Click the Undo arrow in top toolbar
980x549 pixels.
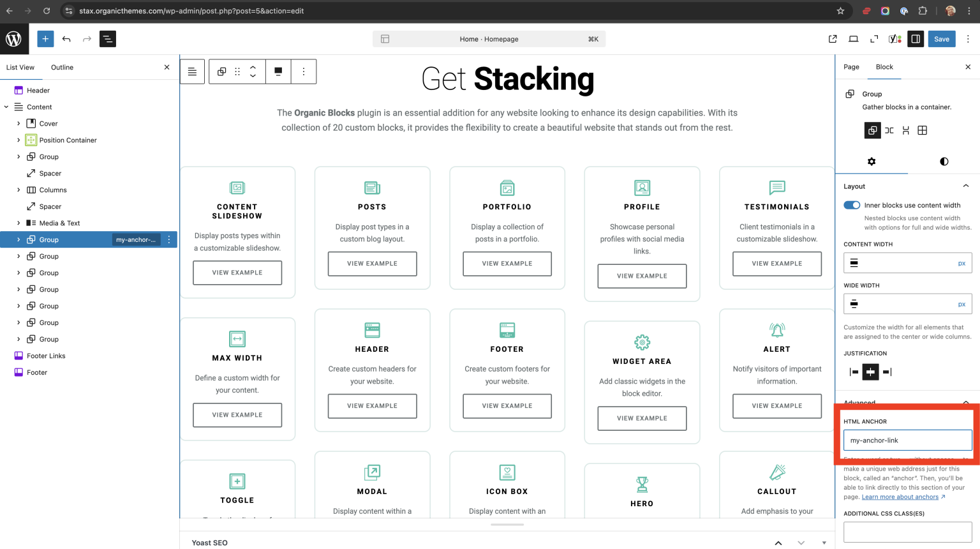[x=66, y=39]
